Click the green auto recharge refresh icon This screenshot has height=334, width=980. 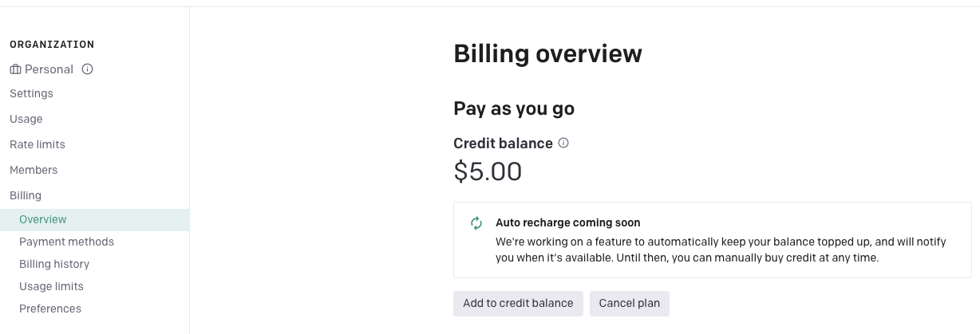pyautogui.click(x=476, y=223)
